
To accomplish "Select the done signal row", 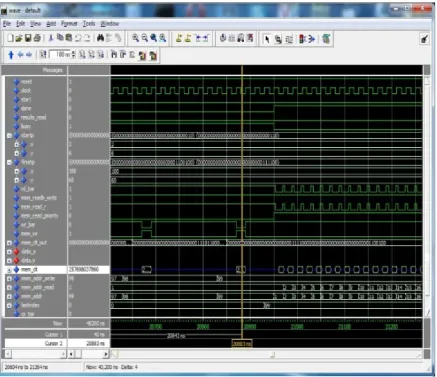I will pos(26,109).
